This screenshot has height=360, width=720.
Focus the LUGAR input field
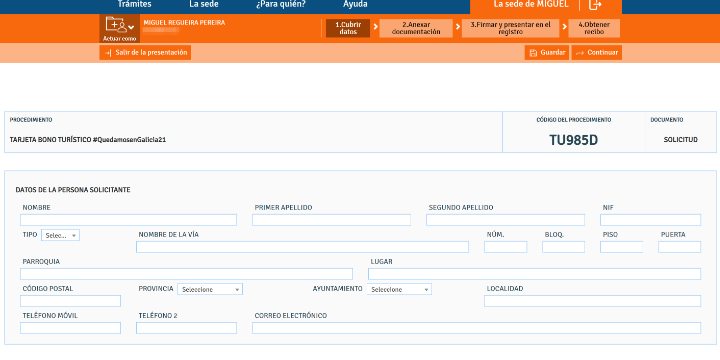click(534, 274)
